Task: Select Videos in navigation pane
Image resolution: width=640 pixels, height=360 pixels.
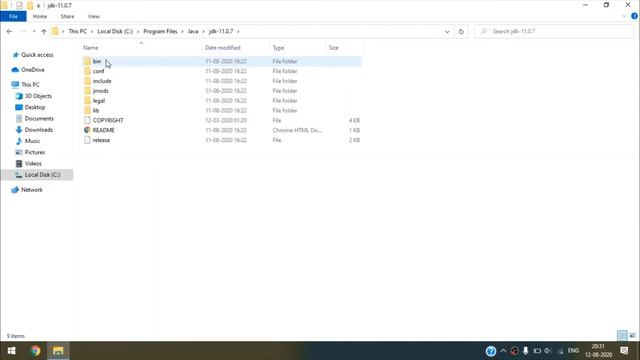Action: point(33,163)
